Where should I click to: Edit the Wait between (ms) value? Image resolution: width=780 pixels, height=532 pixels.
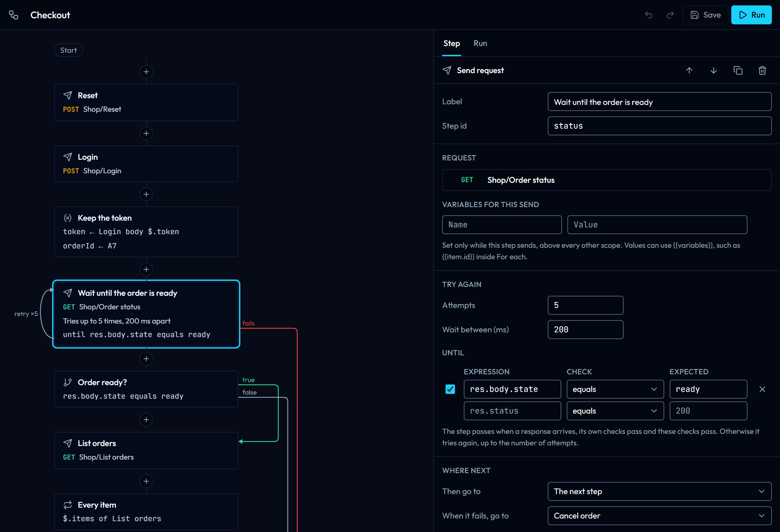[585, 330]
